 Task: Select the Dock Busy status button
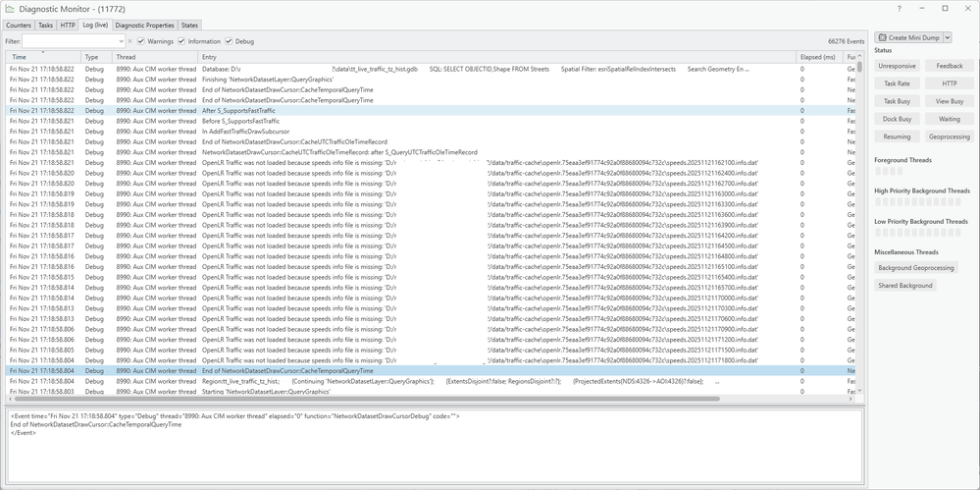click(x=897, y=119)
